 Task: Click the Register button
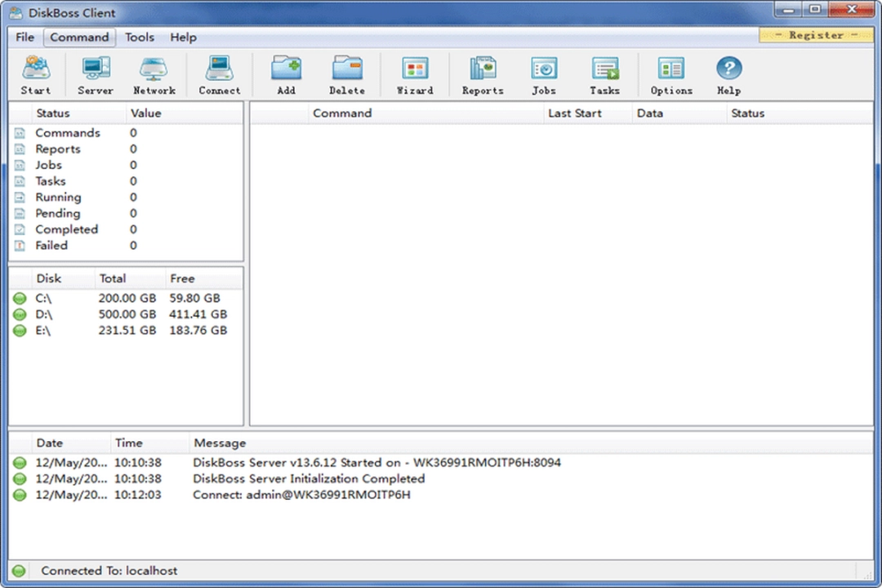point(815,35)
